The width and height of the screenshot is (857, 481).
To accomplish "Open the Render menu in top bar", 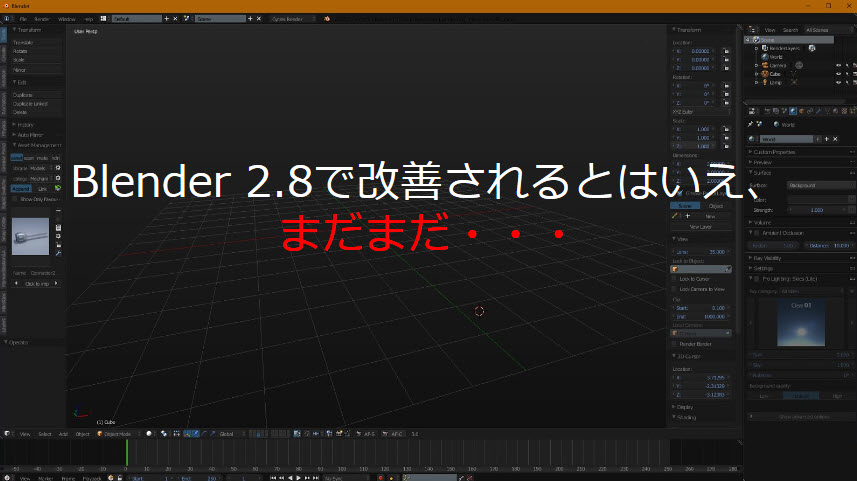I will 42,19.
